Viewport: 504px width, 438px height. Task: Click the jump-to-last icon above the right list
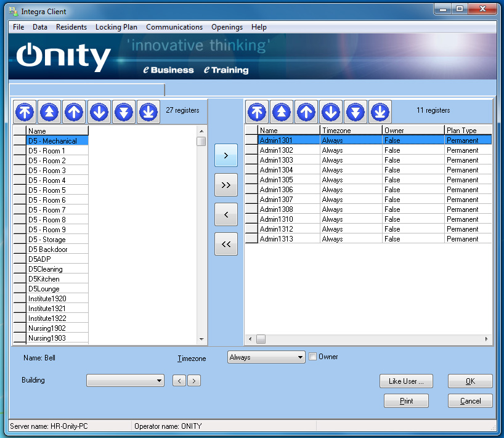(380, 112)
